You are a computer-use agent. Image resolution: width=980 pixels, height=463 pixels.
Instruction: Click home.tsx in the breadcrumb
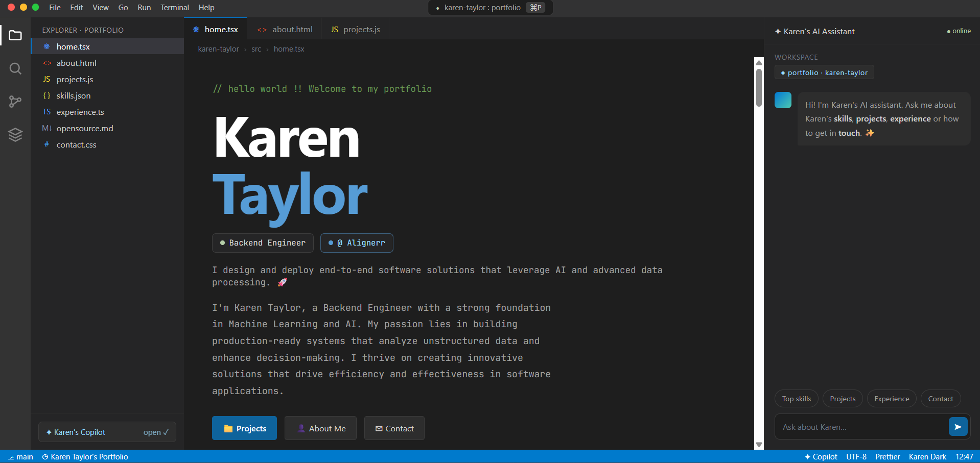pyautogui.click(x=289, y=49)
